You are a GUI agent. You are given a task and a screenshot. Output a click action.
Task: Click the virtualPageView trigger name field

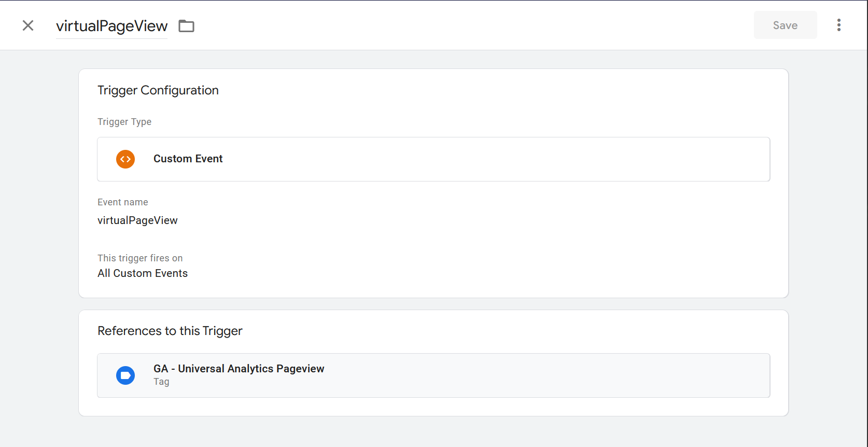coord(111,26)
